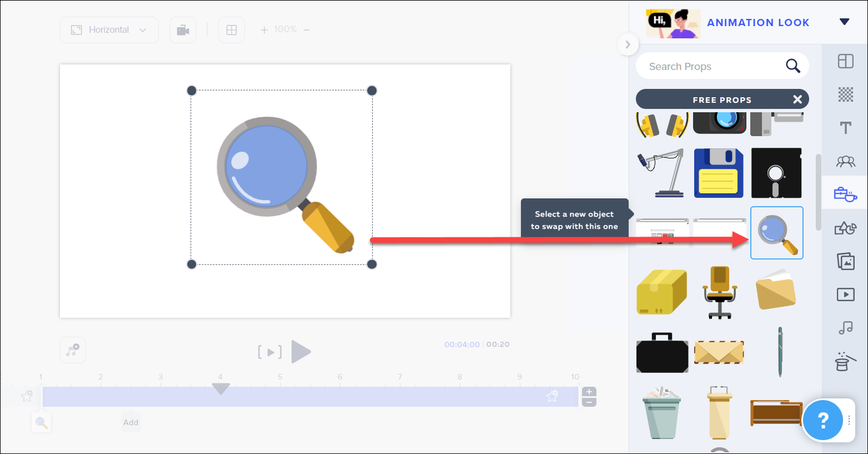Expand the Horizontal layout dropdown
The width and height of the screenshot is (868, 454).
click(x=109, y=30)
